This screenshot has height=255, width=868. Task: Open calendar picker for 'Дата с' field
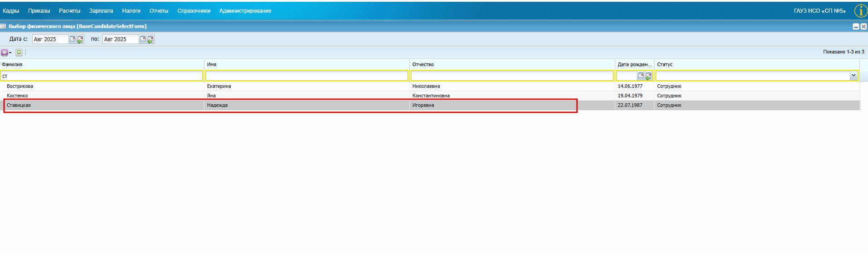tap(72, 39)
